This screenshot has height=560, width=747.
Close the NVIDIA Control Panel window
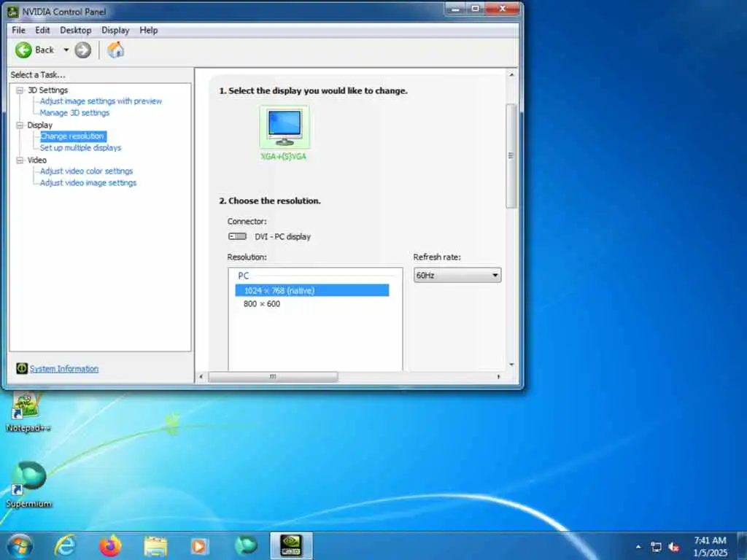[x=502, y=9]
